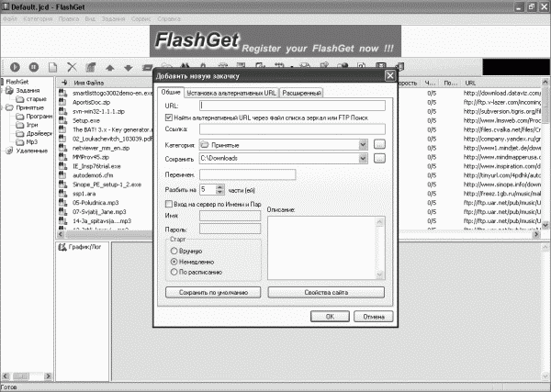Open the Справка menu
The height and width of the screenshot is (392, 551).
tap(169, 19)
